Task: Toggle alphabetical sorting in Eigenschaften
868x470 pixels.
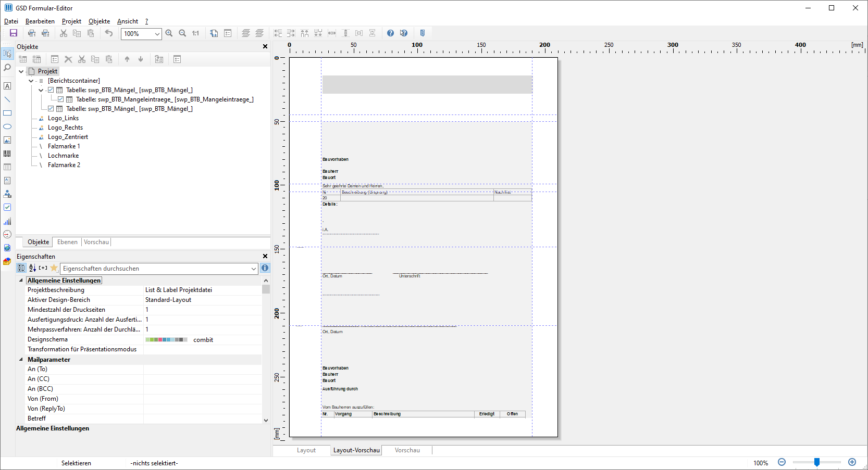Action: pos(32,268)
